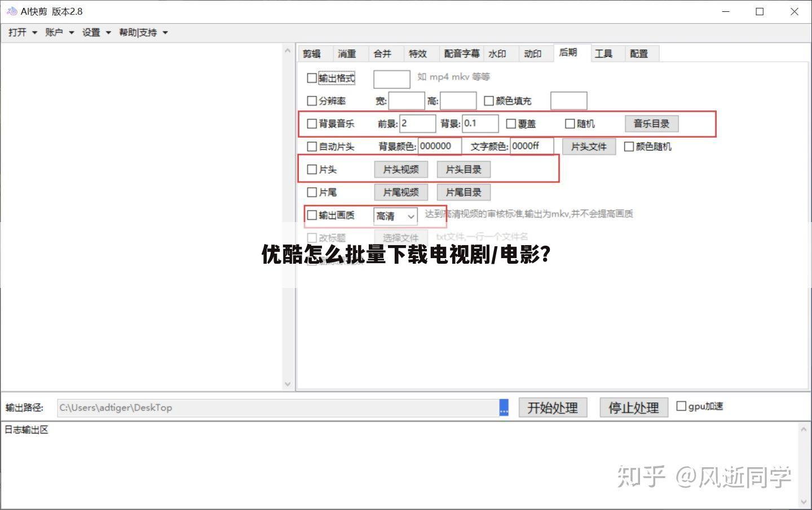This screenshot has width=812, height=510.
Task: Click the 片头目录 button
Action: pyautogui.click(x=464, y=169)
